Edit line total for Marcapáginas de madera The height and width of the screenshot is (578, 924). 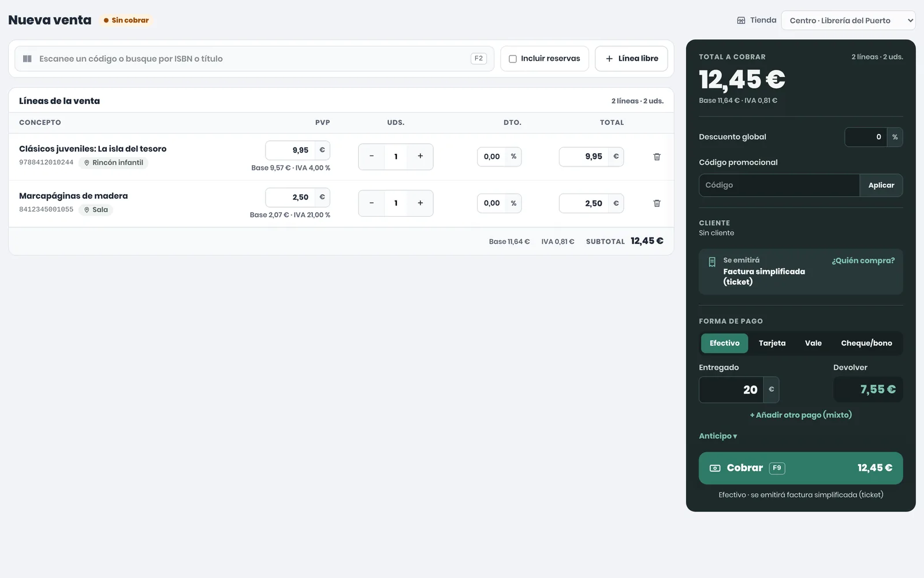[584, 203]
